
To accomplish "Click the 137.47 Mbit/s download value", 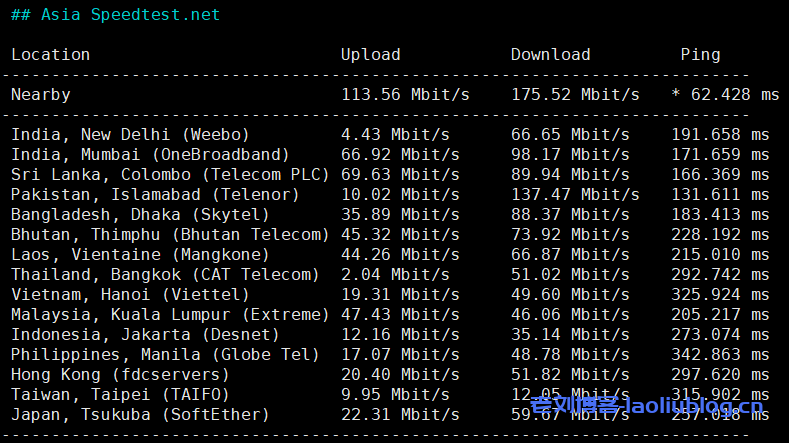I will [x=575, y=195].
